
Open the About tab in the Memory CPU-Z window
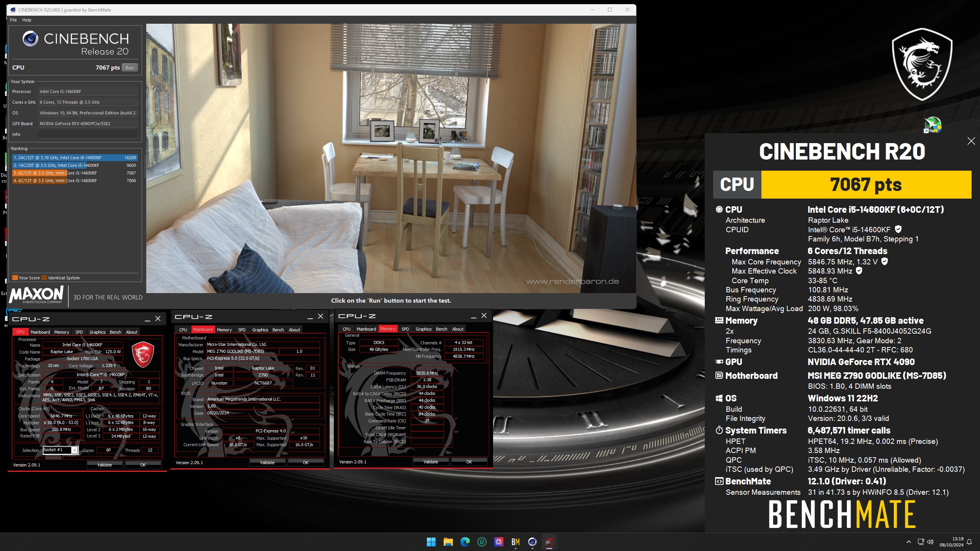(458, 329)
